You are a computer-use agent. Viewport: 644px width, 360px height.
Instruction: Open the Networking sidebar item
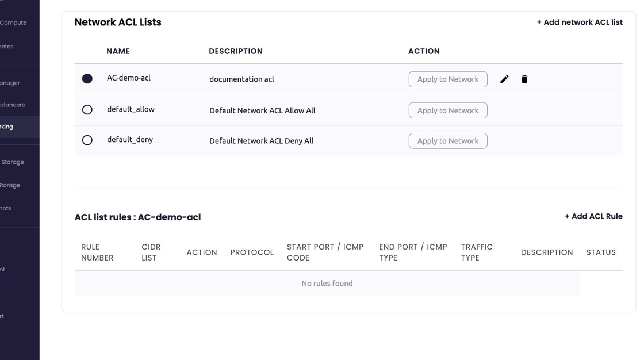point(8,127)
